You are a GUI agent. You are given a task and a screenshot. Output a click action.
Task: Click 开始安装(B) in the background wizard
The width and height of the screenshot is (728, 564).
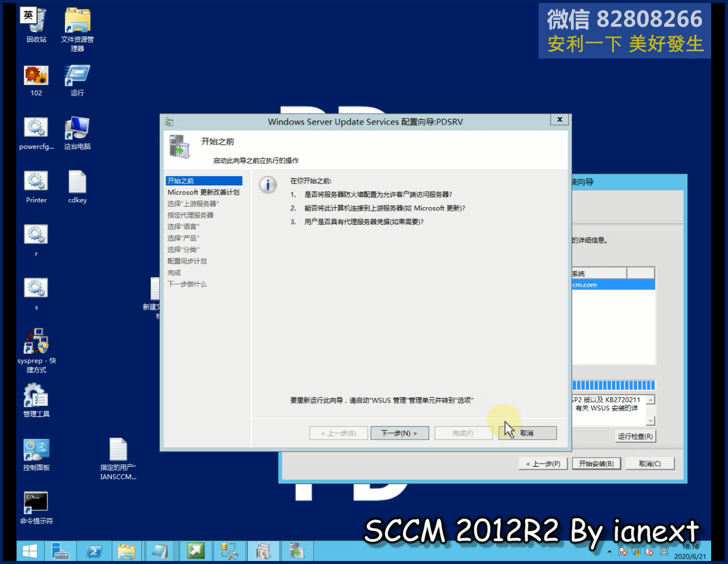(596, 464)
